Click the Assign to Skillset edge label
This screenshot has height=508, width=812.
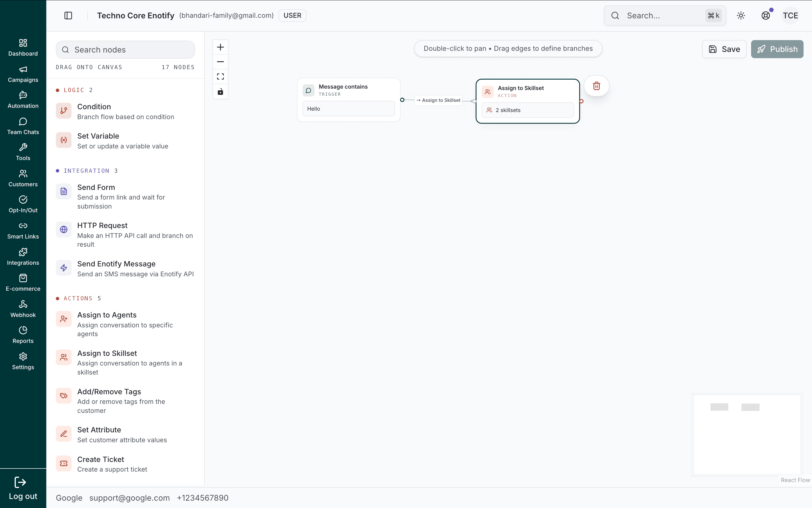(x=438, y=100)
